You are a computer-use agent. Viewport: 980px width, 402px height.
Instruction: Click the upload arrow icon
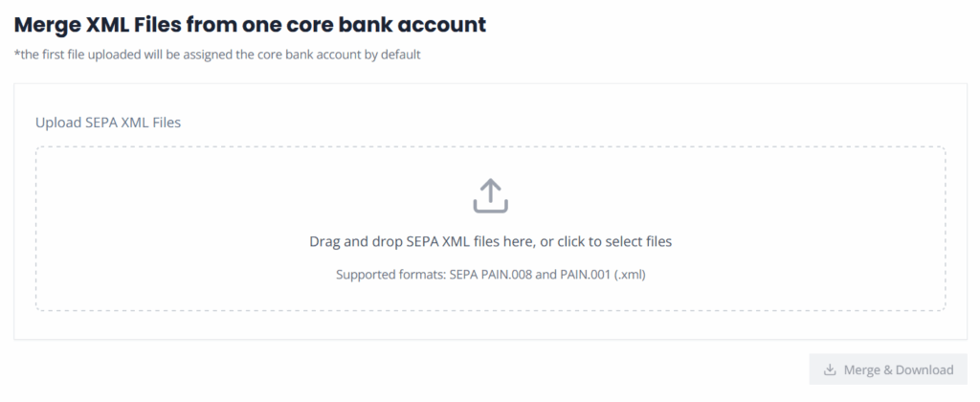pos(490,195)
